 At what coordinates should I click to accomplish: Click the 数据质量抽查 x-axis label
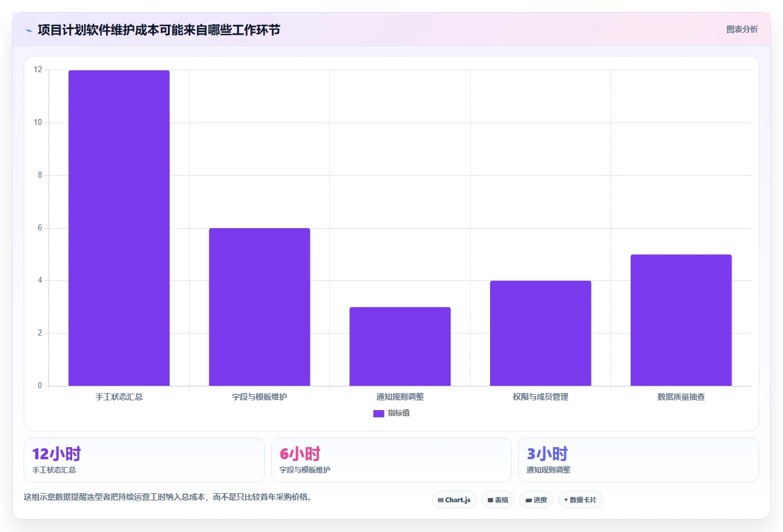[x=681, y=397]
